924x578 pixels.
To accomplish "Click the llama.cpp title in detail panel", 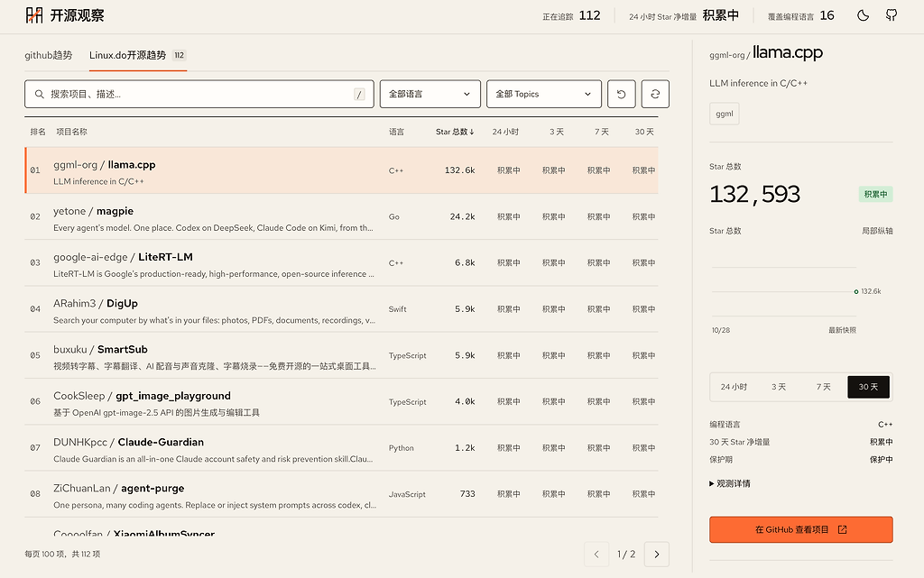I will (787, 53).
